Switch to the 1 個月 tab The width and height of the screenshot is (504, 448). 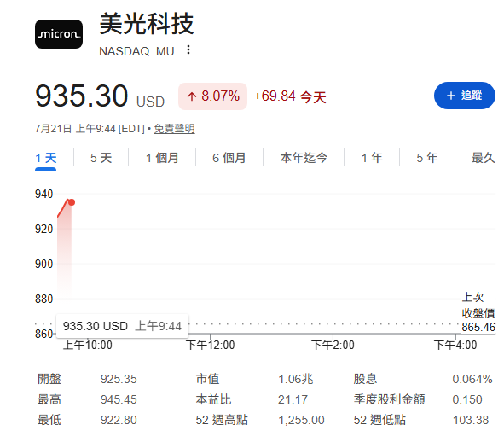point(162,158)
